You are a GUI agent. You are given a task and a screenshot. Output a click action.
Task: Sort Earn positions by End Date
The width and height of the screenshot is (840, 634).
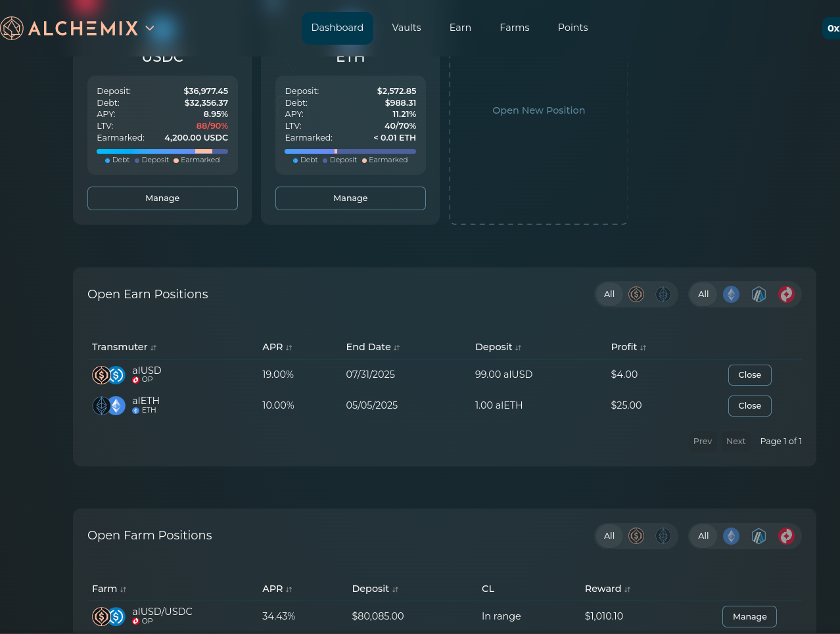(x=372, y=347)
